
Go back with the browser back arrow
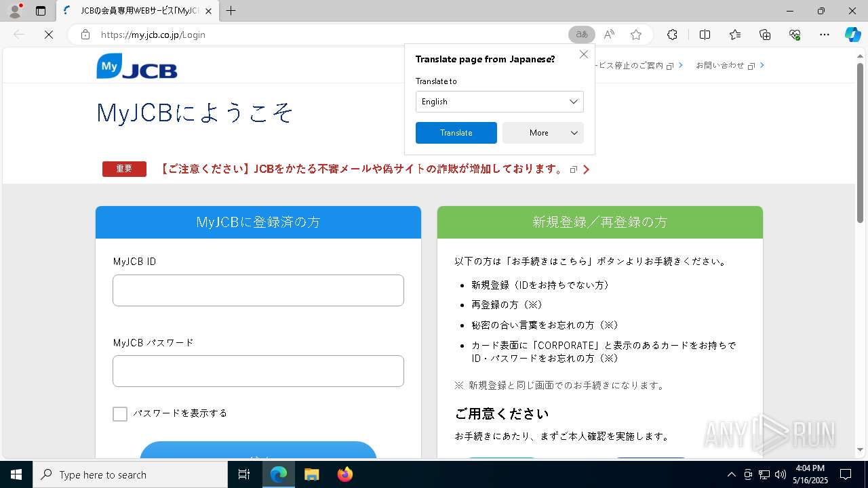[19, 35]
